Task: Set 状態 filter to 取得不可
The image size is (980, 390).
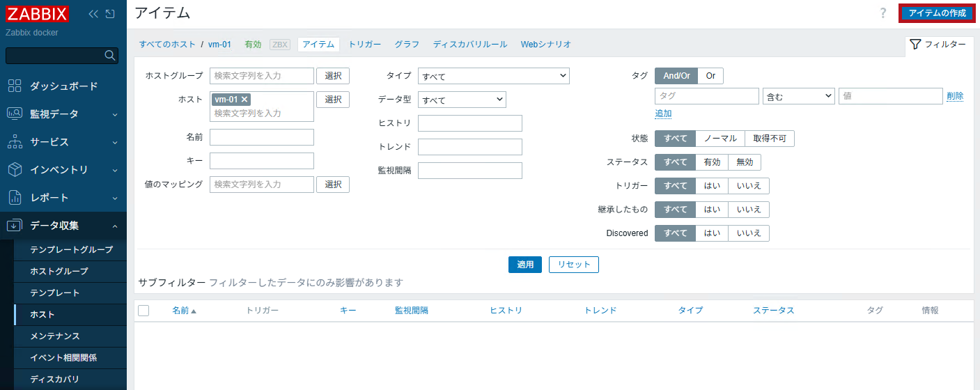Action: (769, 139)
